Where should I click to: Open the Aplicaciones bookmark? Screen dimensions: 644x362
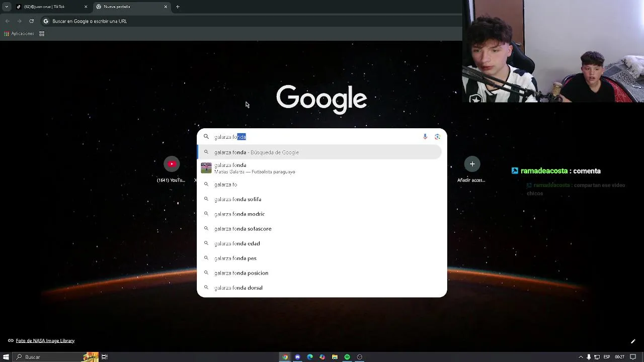(x=19, y=34)
